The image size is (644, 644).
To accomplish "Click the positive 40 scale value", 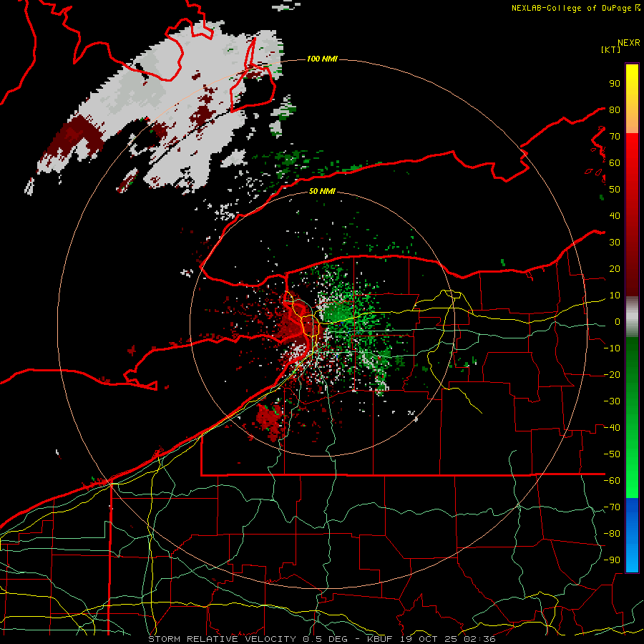I will (615, 215).
